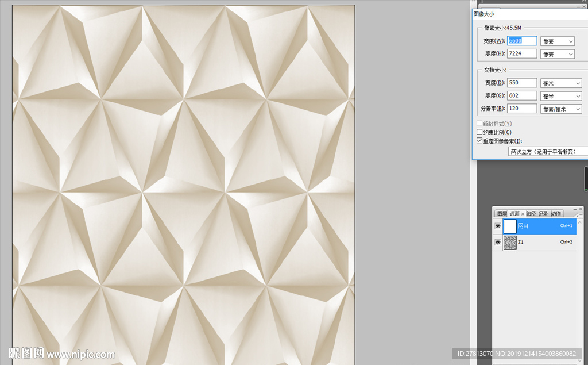Click the document 高度(G) field showing 602
The image size is (588, 365).
click(x=521, y=96)
